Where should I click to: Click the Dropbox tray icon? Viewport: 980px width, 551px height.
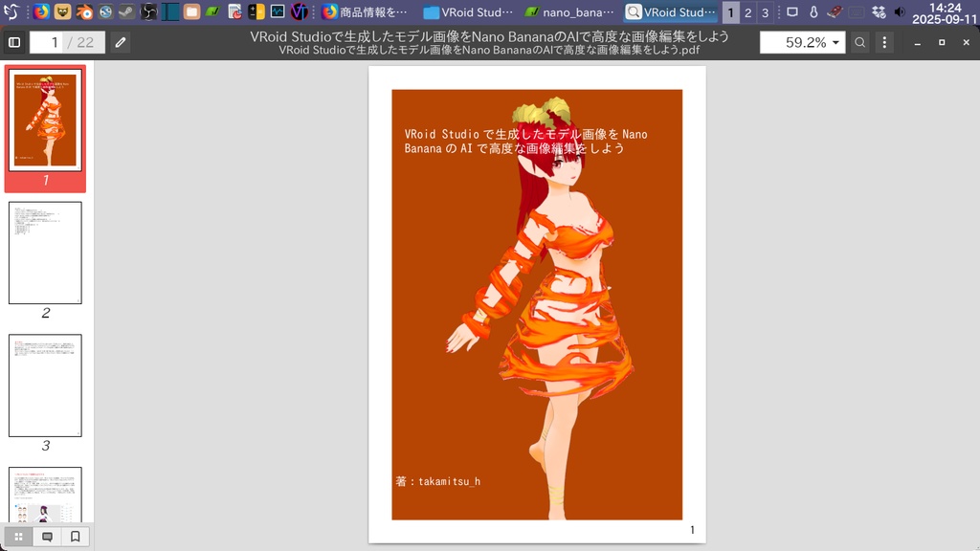click(x=879, y=11)
